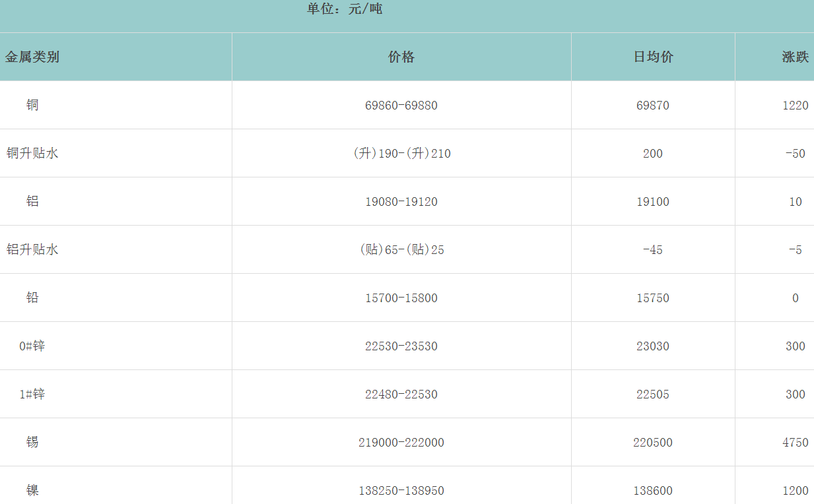The width and height of the screenshot is (814, 504).
Task: Click the 0#锌 row label
Action: [32, 346]
